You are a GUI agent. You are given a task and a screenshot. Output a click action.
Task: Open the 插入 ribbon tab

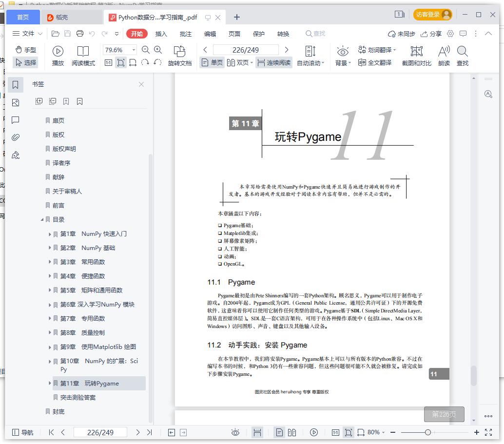161,34
